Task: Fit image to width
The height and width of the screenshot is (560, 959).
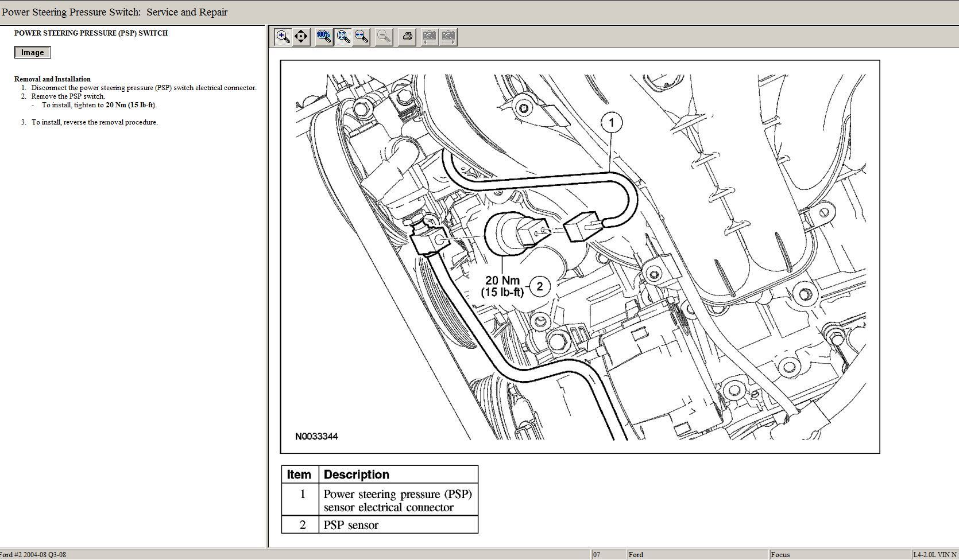Action: (361, 37)
